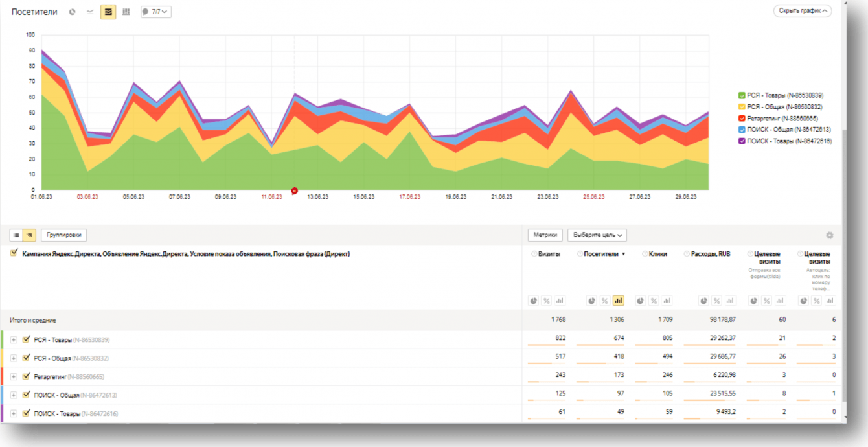Switch chart to pie chart view

point(73,12)
